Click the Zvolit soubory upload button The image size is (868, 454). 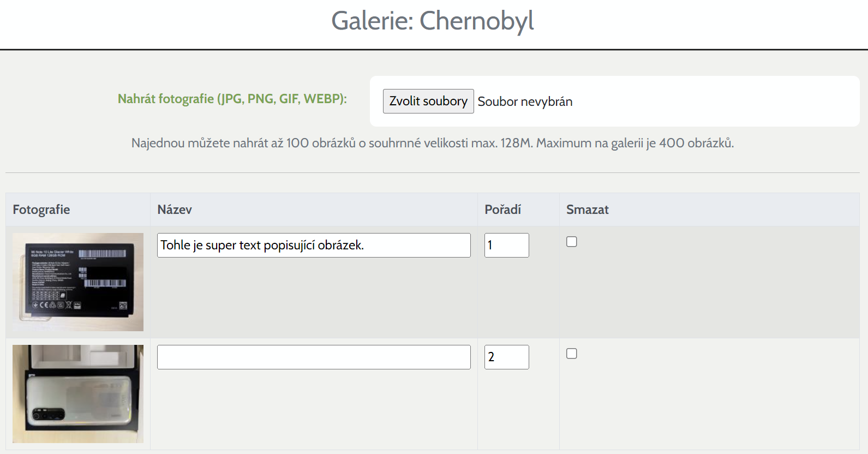coord(428,101)
